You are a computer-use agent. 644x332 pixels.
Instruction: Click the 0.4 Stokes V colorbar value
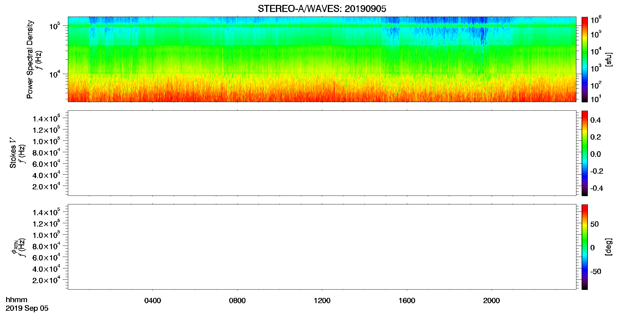(x=595, y=120)
